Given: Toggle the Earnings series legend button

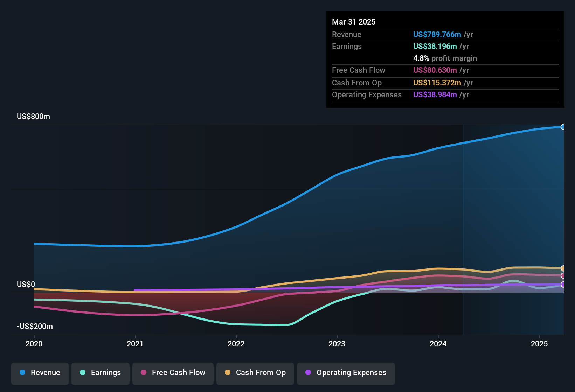Looking at the screenshot, I should tap(101, 373).
